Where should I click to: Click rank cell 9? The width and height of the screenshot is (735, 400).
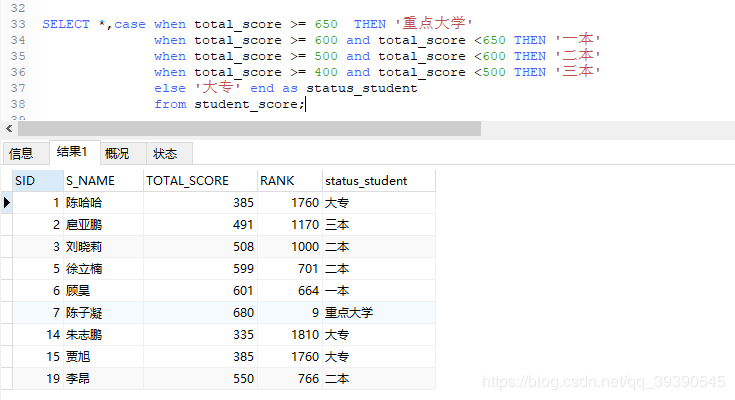pyautogui.click(x=290, y=313)
